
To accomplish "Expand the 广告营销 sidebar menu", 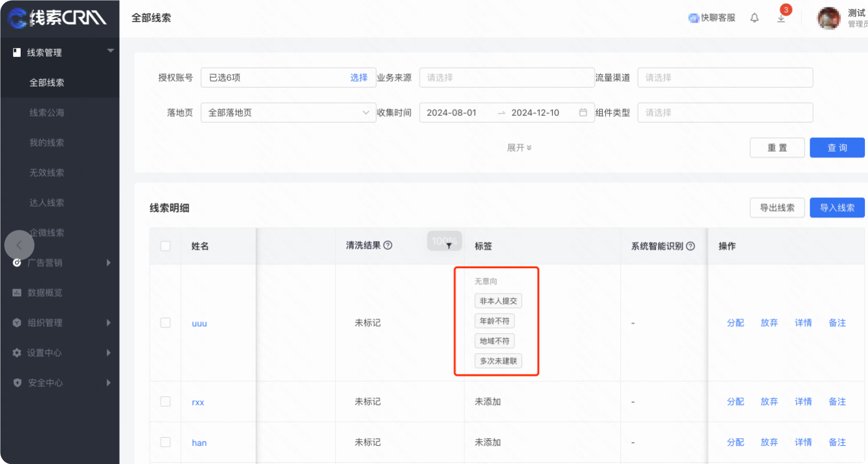I will click(60, 262).
